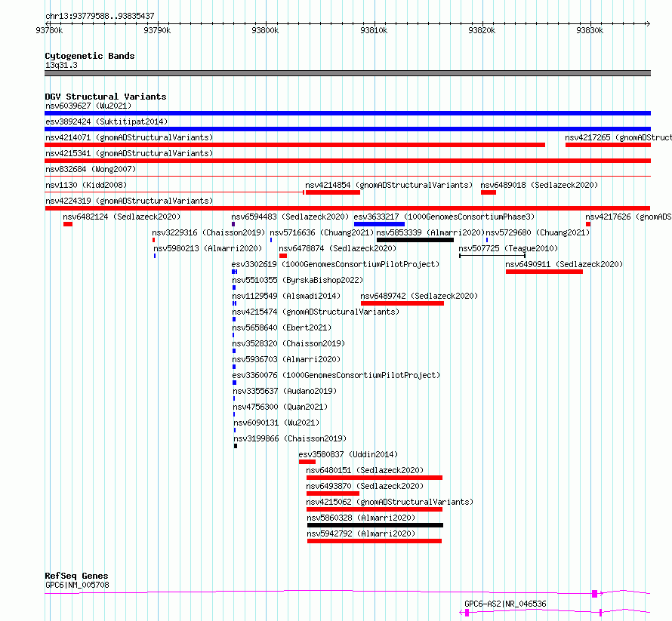This screenshot has width=672, height=621.
Task: Click the chr13:93779588..93835437 coordinate text
Action: 100,17
